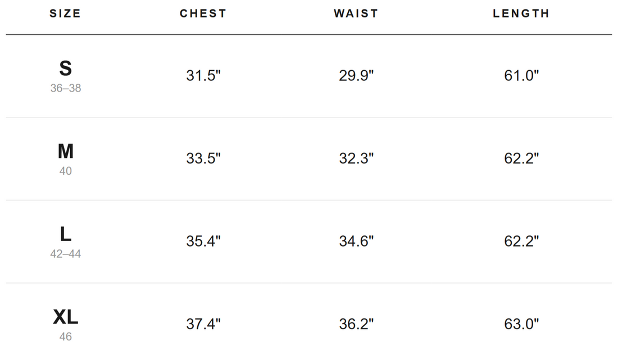Click chest value 31.5" for size S
This screenshot has width=618, height=364.
click(203, 75)
